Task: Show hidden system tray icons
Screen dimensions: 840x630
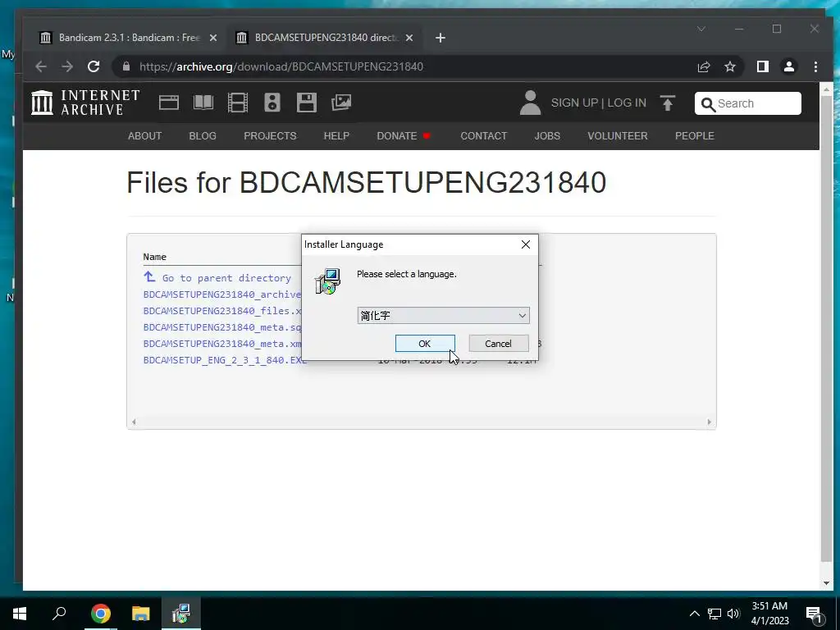Action: 694,614
